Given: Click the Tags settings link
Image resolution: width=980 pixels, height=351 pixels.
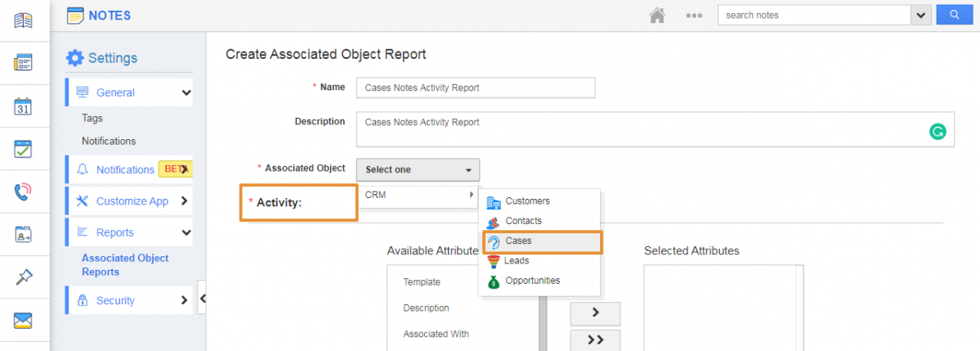Looking at the screenshot, I should pos(92,118).
